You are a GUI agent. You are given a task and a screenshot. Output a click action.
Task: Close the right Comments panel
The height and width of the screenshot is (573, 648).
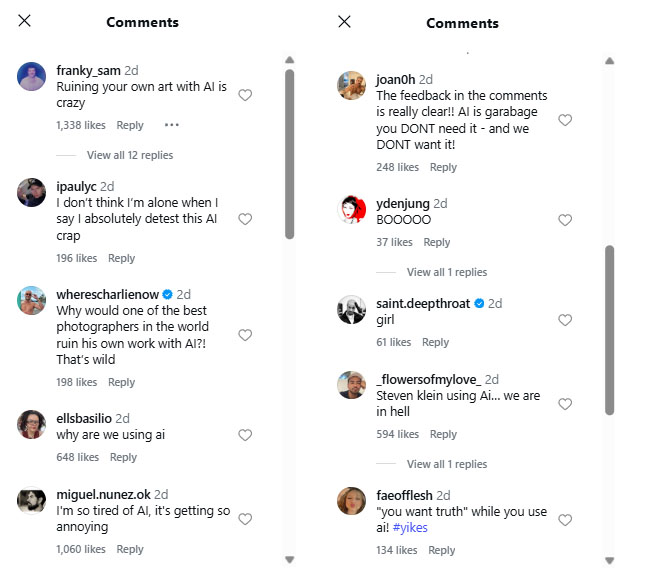tap(345, 21)
